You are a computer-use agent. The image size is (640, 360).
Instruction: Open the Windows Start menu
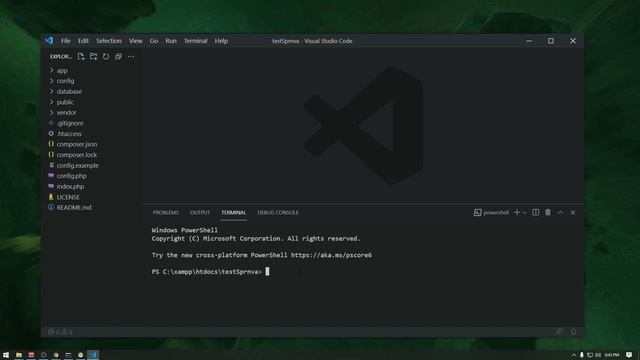[6, 355]
